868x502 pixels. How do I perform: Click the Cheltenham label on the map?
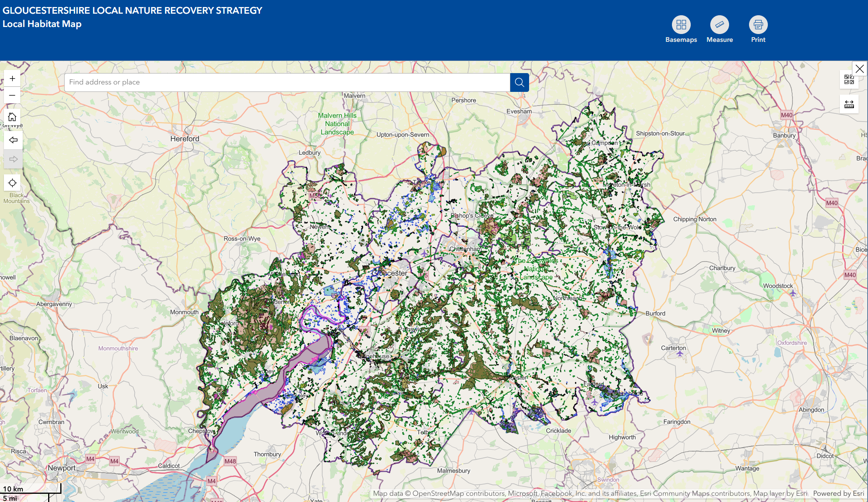coord(465,249)
